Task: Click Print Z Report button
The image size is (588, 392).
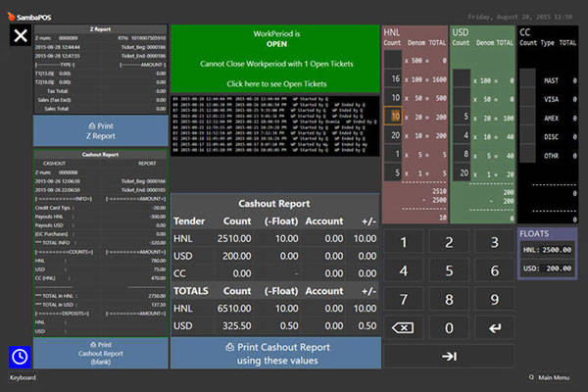Action: coord(101,131)
